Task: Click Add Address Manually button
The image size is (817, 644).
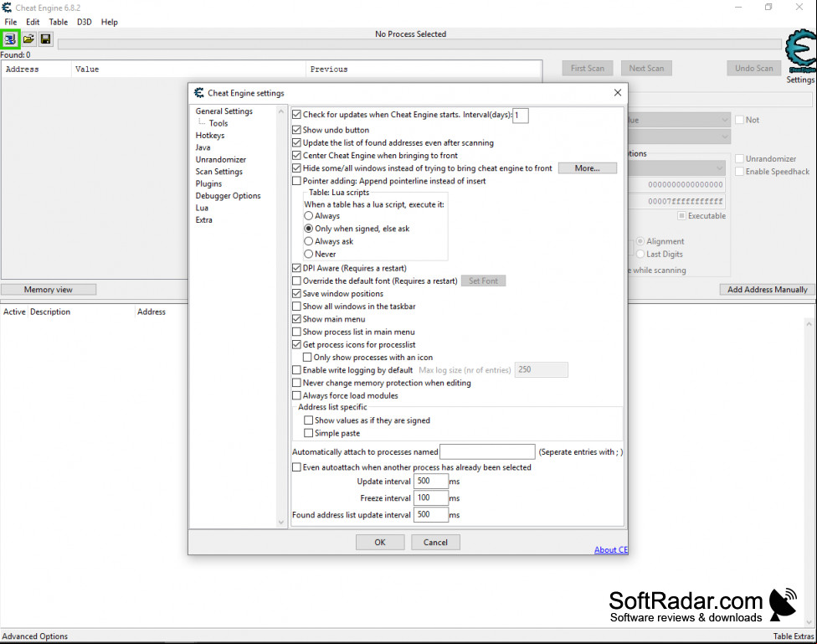Action: coord(767,290)
